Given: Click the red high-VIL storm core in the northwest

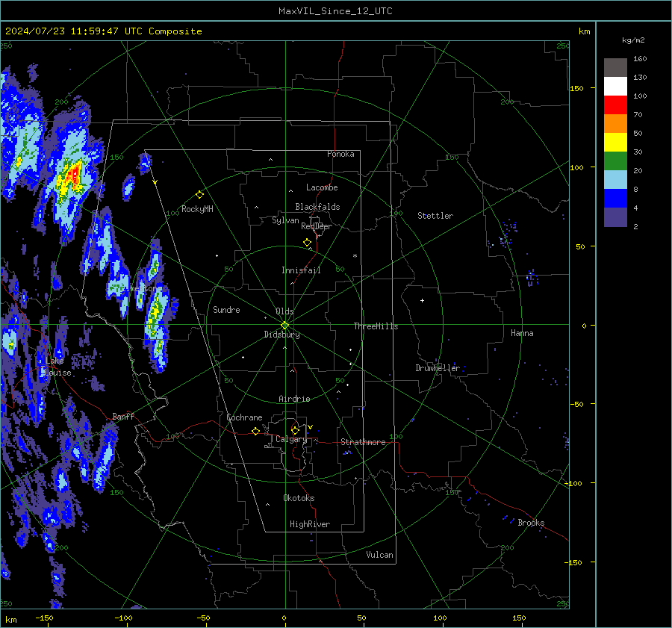Looking at the screenshot, I should pyautogui.click(x=76, y=173).
